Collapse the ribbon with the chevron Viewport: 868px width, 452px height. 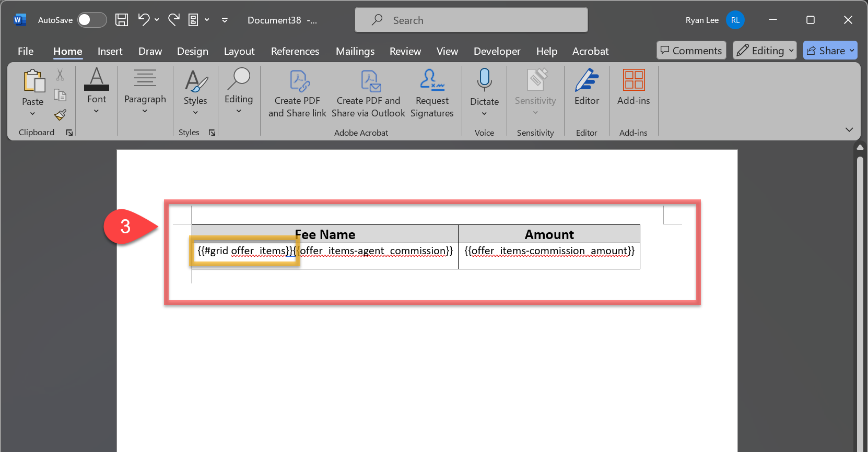pyautogui.click(x=849, y=129)
